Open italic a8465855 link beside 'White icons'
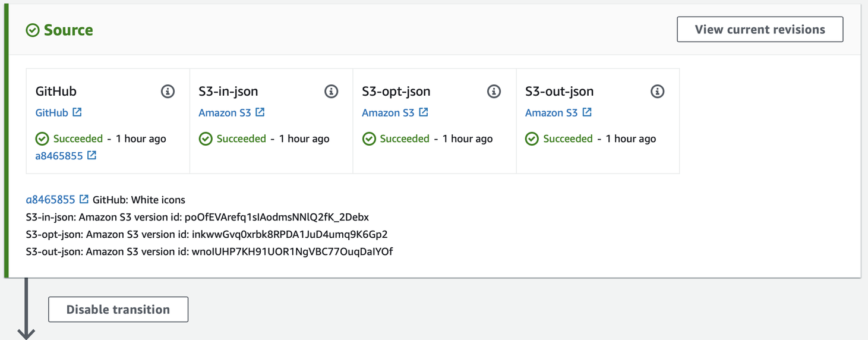 click(x=50, y=200)
